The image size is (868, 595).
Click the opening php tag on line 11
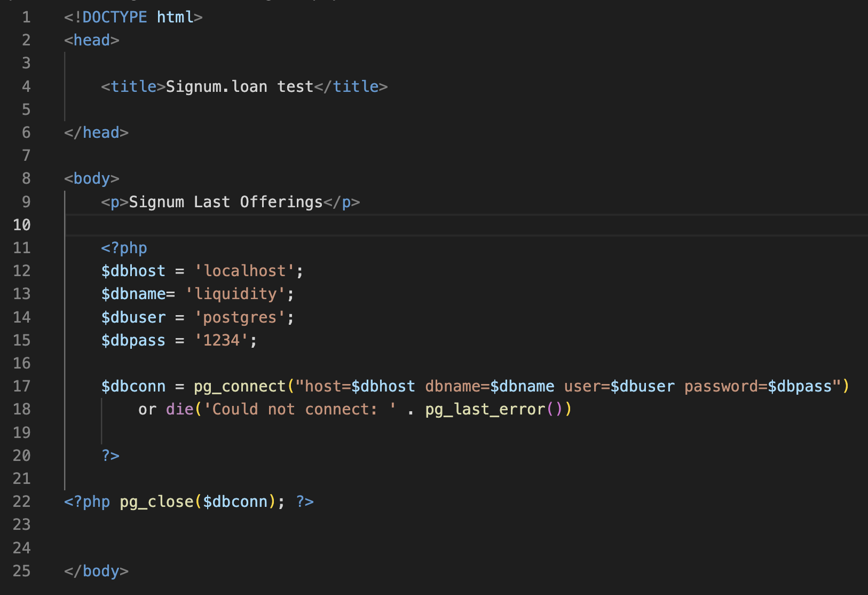[x=124, y=248]
